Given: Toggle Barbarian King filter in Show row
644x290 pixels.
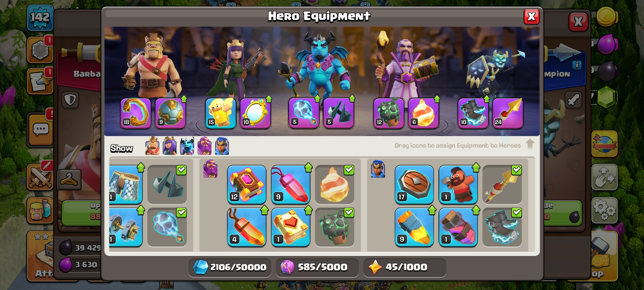Looking at the screenshot, I should point(152,146).
